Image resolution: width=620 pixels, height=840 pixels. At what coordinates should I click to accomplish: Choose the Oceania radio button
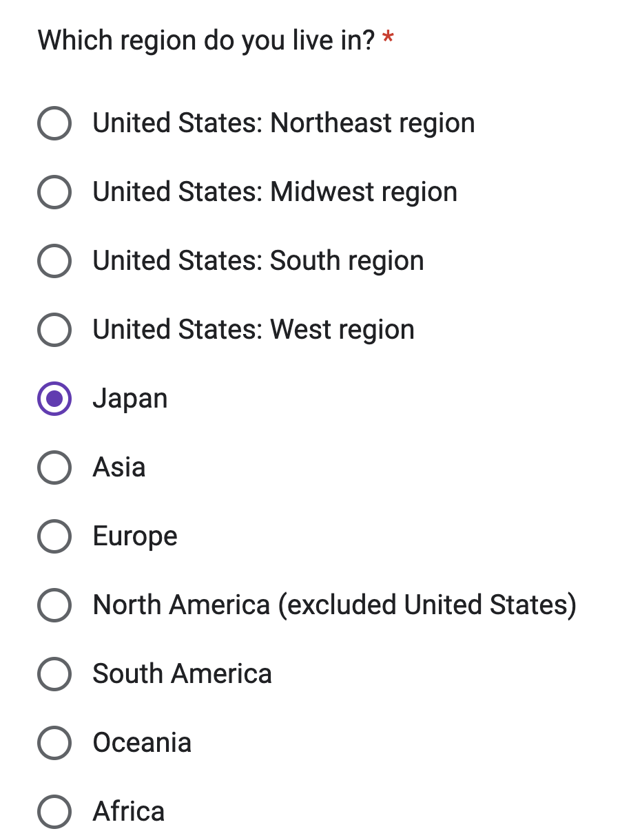click(x=54, y=744)
